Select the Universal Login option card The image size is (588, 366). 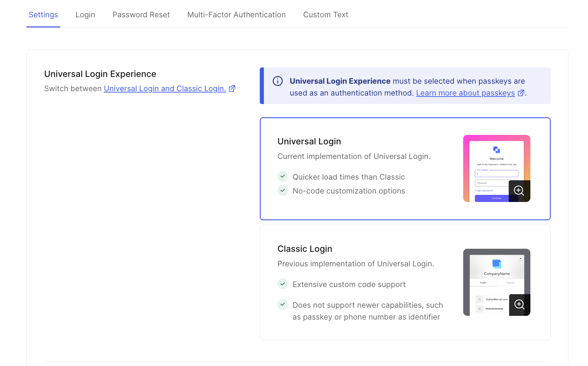point(405,169)
